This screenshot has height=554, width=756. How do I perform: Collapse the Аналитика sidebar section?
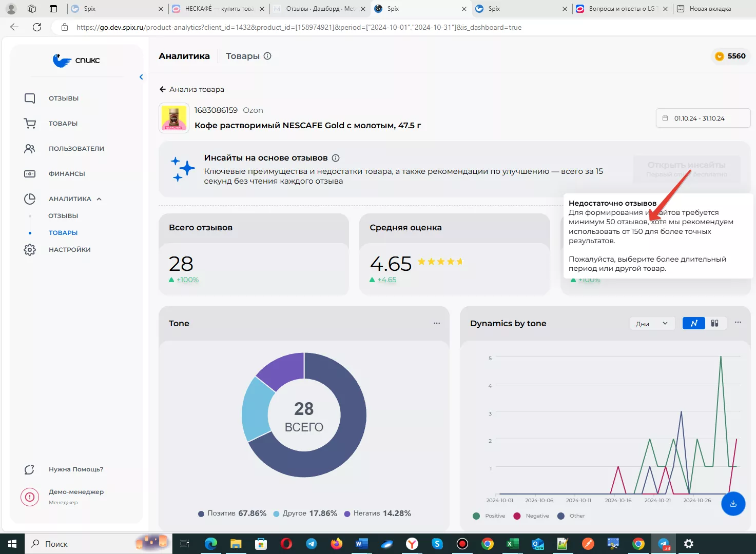[x=99, y=199]
